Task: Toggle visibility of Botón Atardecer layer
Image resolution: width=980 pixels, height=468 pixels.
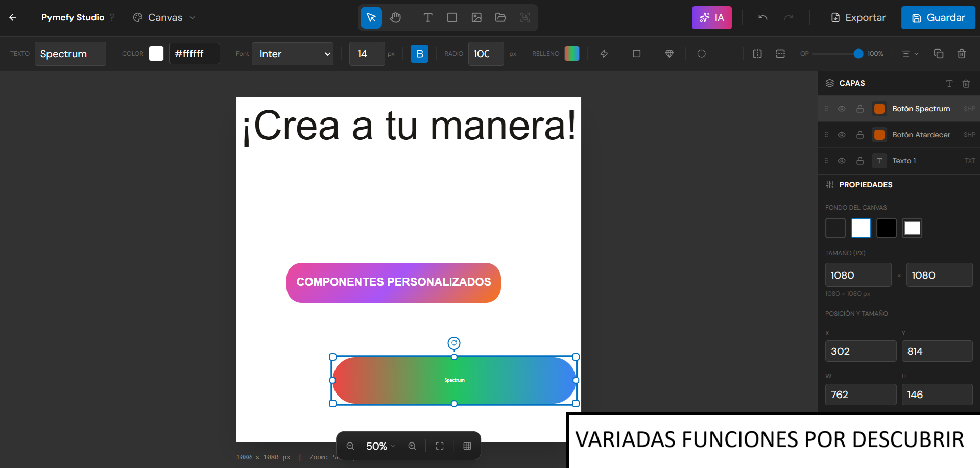Action: click(842, 135)
